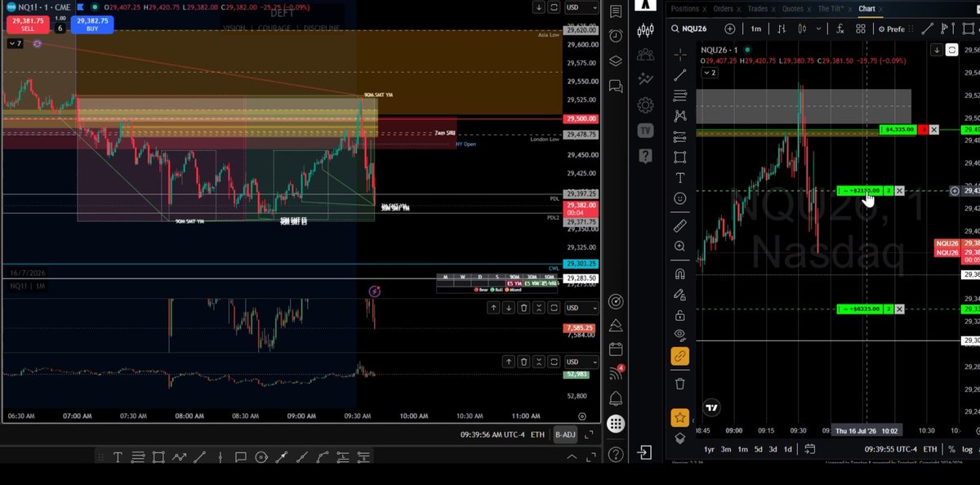Image resolution: width=980 pixels, height=485 pixels.
Task: Pick the Text annotation tool in left toolbar
Action: tap(680, 177)
